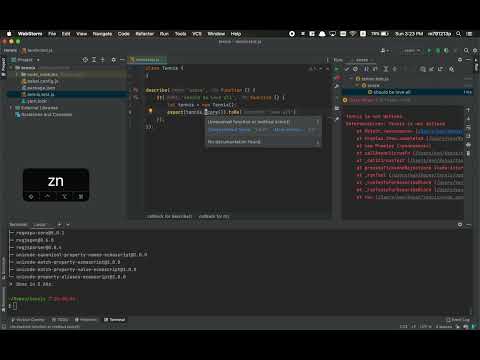Click the green Run button in toolbar
The height and width of the screenshot is (360, 480).
pyautogui.click(x=429, y=51)
